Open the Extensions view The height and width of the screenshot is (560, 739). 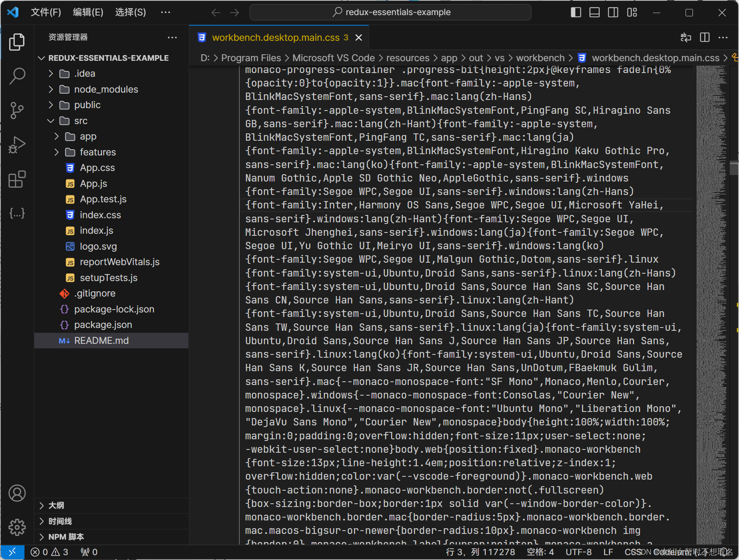coord(17,179)
